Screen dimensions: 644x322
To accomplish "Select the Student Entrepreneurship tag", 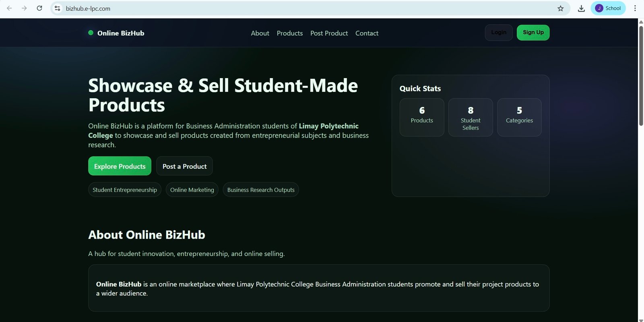I will click(x=125, y=190).
